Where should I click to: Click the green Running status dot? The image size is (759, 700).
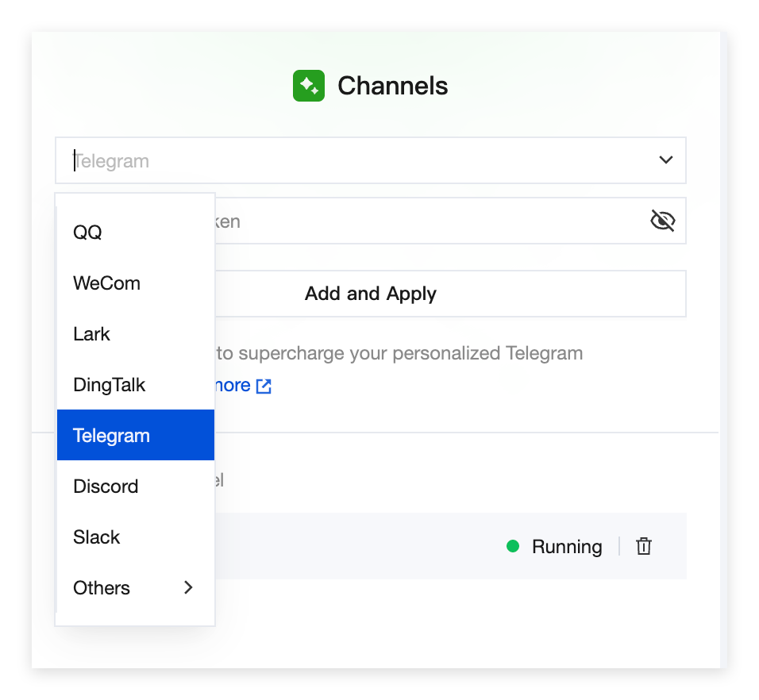pos(513,546)
